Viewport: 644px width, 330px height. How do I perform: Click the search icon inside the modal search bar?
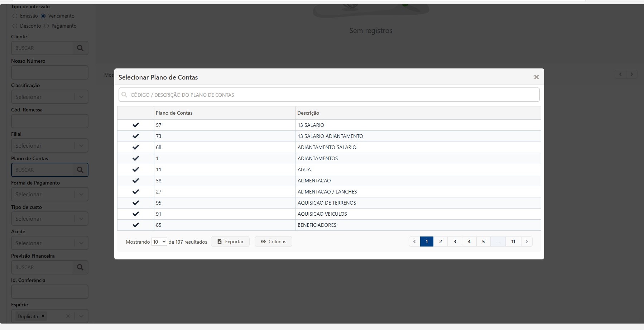(124, 94)
